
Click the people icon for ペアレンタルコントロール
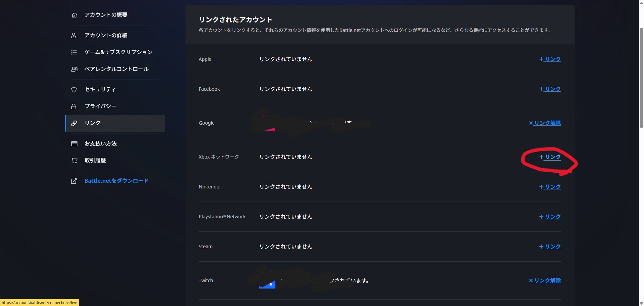(x=74, y=69)
